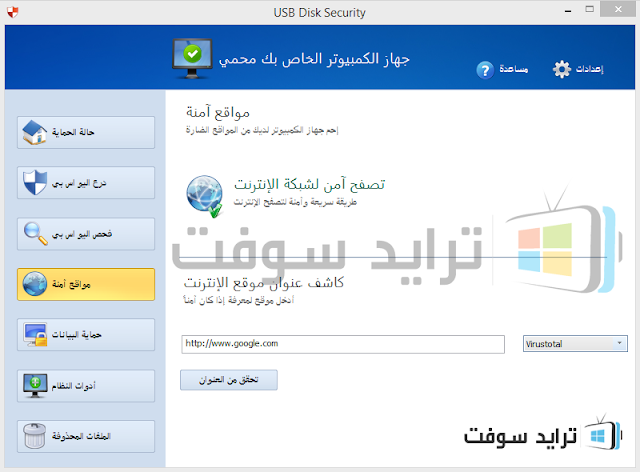Click the USB Disk Security shield title icon
640x472 pixels.
pyautogui.click(x=13, y=12)
